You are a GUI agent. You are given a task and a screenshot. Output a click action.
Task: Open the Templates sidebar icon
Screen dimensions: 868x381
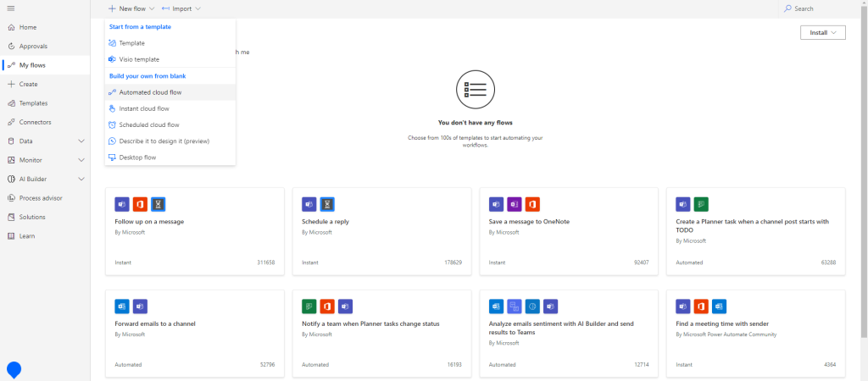pyautogui.click(x=11, y=103)
